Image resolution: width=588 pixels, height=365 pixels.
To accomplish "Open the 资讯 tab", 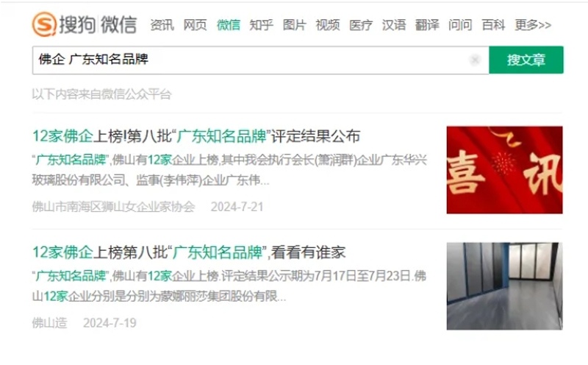I will (162, 25).
